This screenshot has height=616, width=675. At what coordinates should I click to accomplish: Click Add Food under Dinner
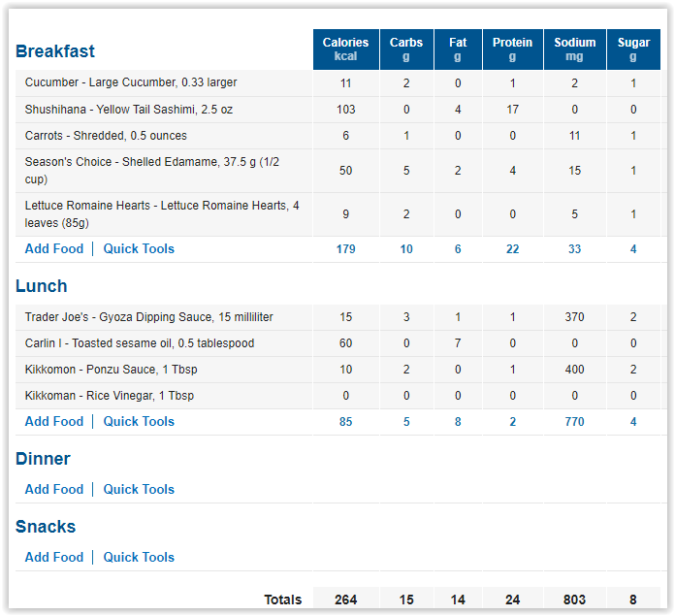(x=54, y=490)
